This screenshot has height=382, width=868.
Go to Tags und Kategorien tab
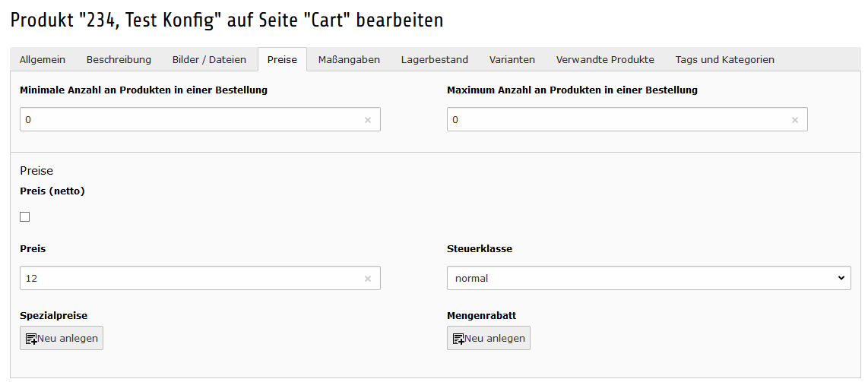pyautogui.click(x=725, y=60)
